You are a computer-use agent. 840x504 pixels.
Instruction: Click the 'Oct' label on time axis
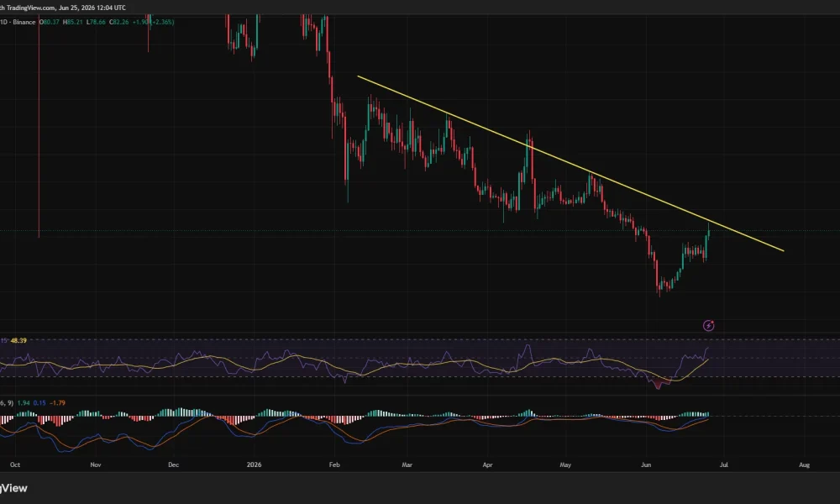pos(15,465)
